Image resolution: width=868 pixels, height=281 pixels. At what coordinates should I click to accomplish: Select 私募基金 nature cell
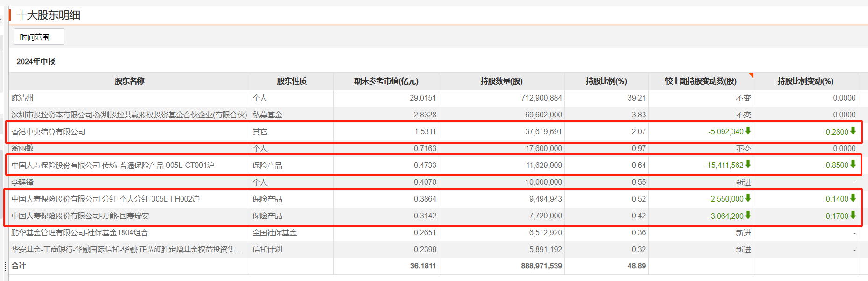pyautogui.click(x=267, y=115)
